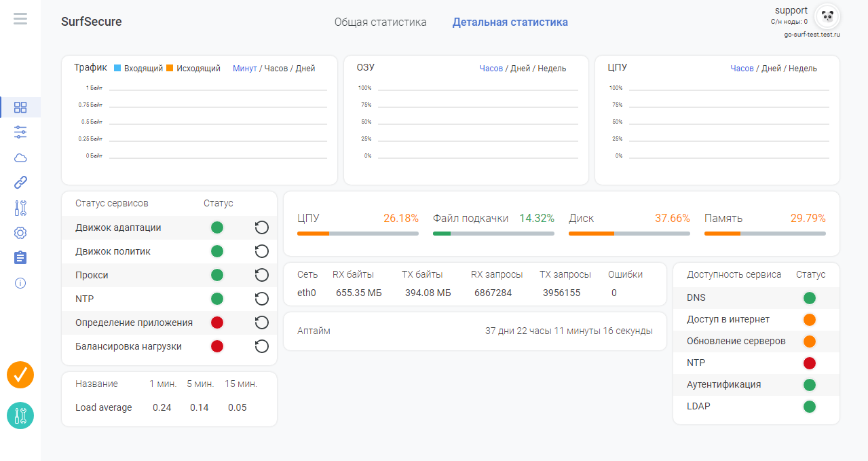
Task: Open the sliders settings icon in sidebar
Action: click(20, 132)
